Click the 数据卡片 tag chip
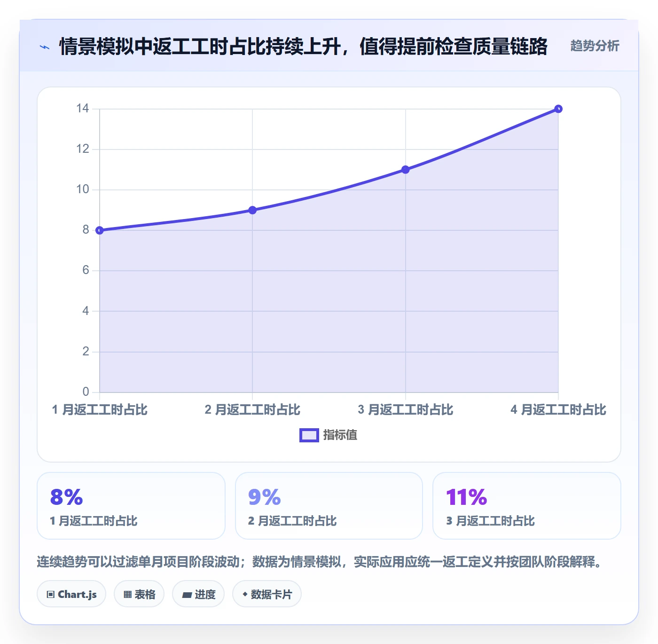The width and height of the screenshot is (658, 644). click(267, 594)
